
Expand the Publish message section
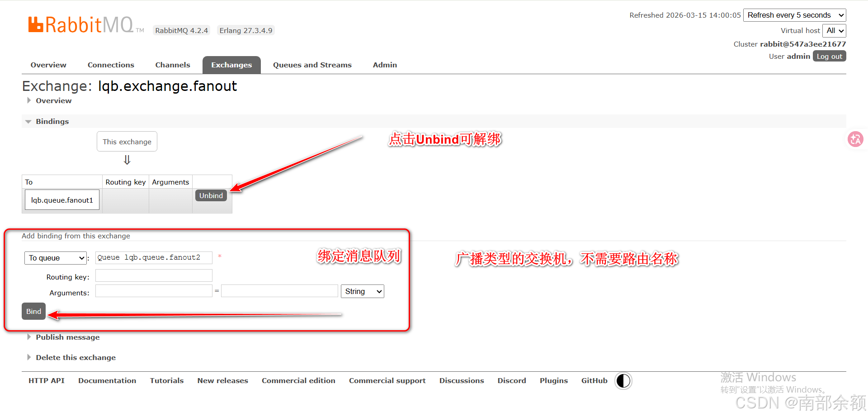tap(67, 337)
